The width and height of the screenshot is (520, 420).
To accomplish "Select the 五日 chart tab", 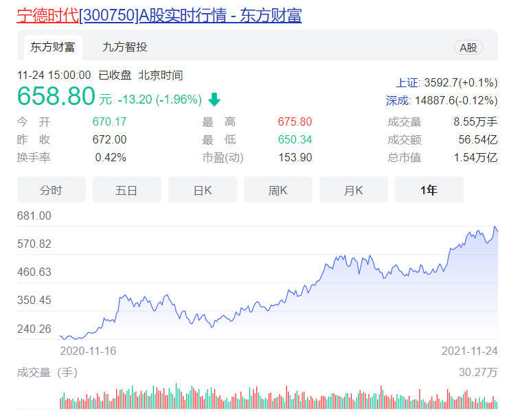I will coord(127,190).
